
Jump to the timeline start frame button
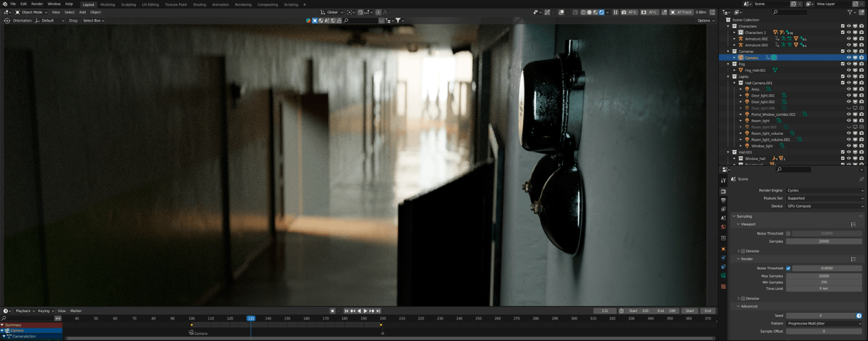pyautogui.click(x=347, y=311)
